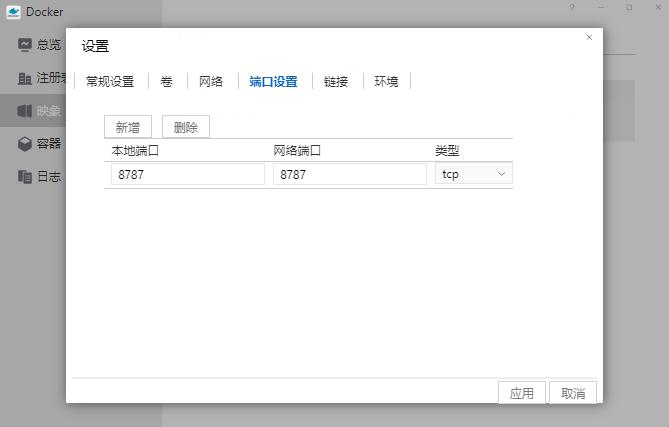669x427 pixels.
Task: Go to the 链接 tab
Action: tap(336, 82)
